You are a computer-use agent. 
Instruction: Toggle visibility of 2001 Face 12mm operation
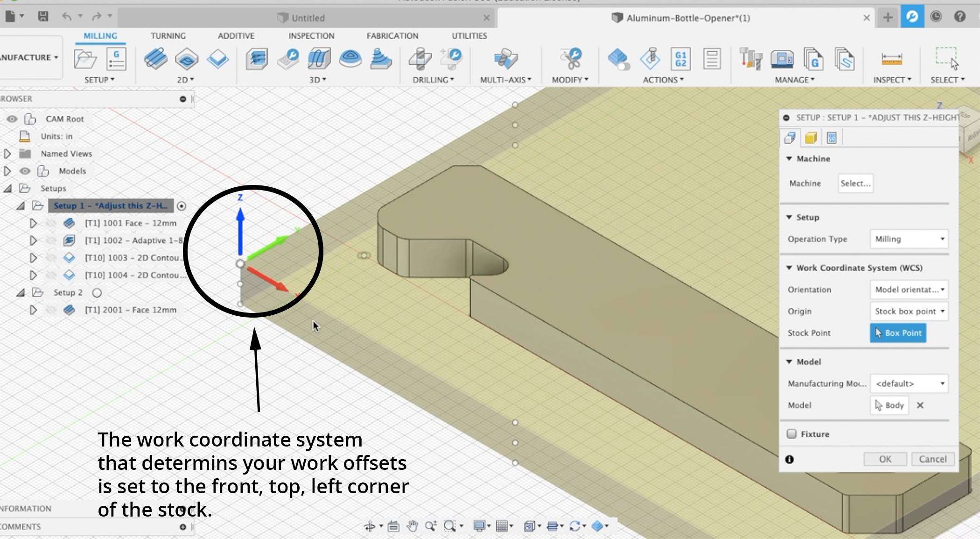click(x=51, y=310)
